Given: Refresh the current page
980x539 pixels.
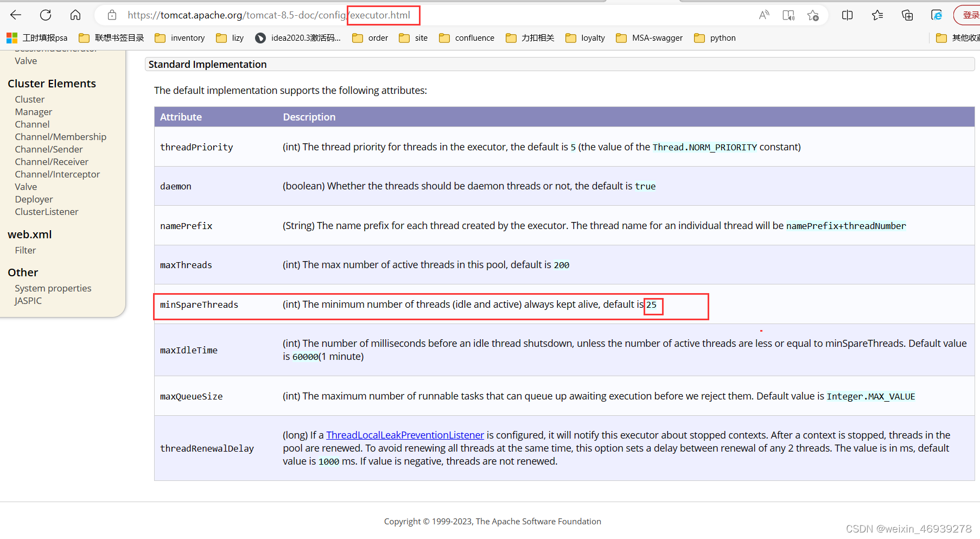Looking at the screenshot, I should pos(45,15).
